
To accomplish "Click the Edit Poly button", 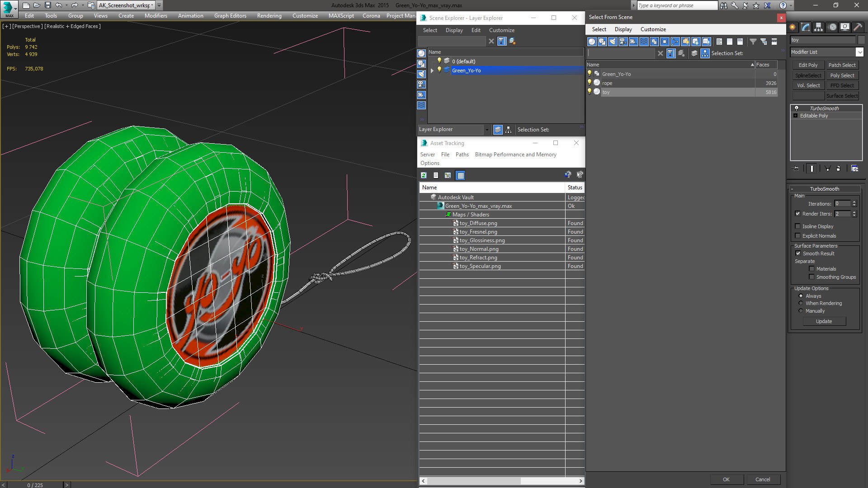I will pyautogui.click(x=808, y=65).
